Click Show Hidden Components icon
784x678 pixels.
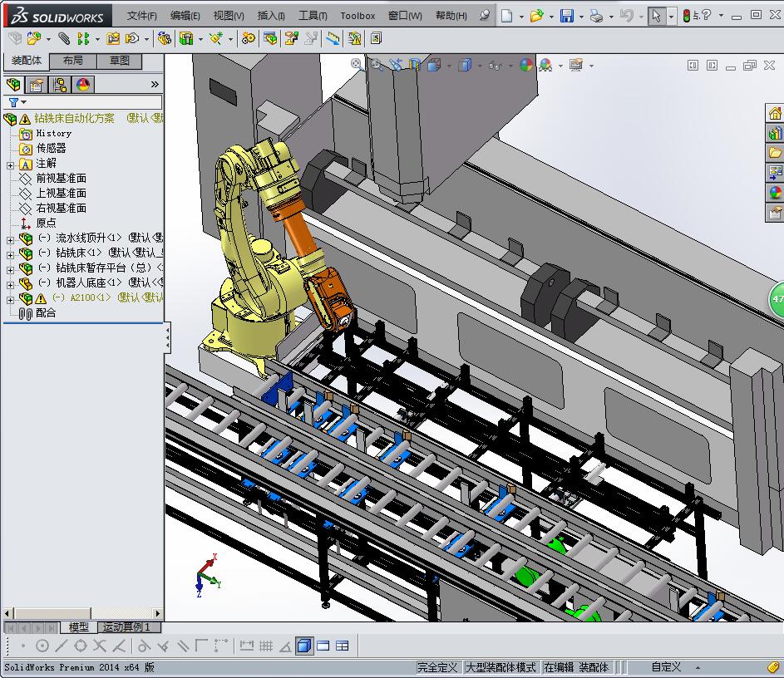164,38
